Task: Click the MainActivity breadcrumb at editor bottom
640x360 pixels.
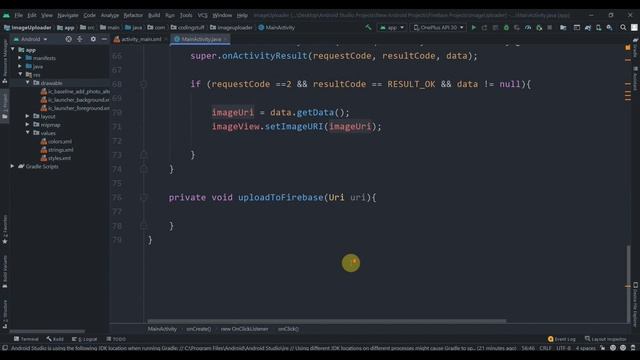Action: (162, 329)
